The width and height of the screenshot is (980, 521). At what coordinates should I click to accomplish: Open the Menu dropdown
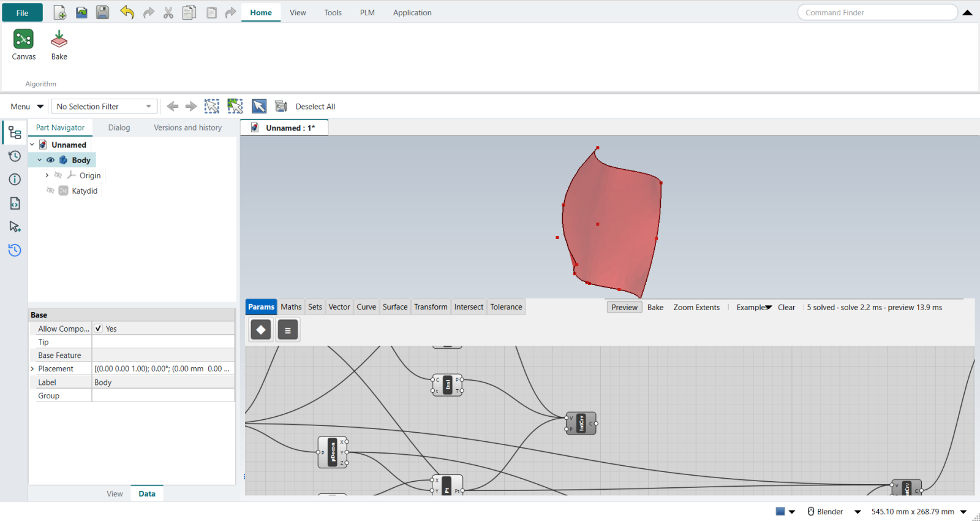(x=27, y=106)
